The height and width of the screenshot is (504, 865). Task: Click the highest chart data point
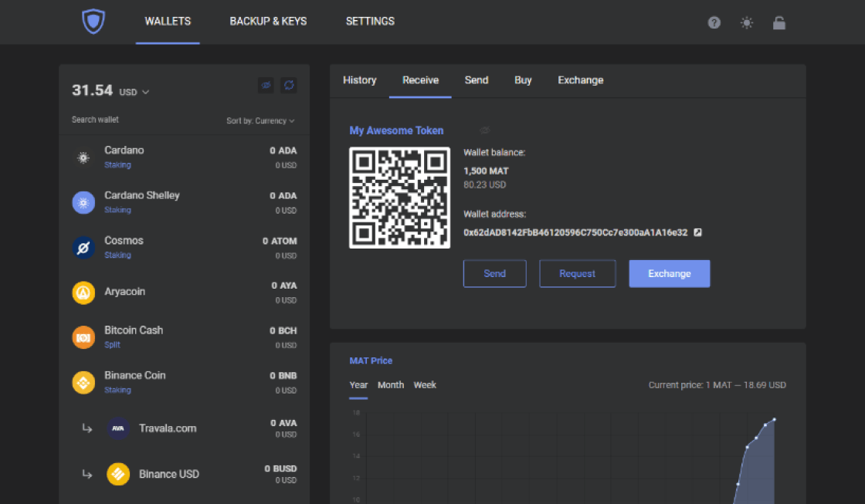(x=774, y=420)
